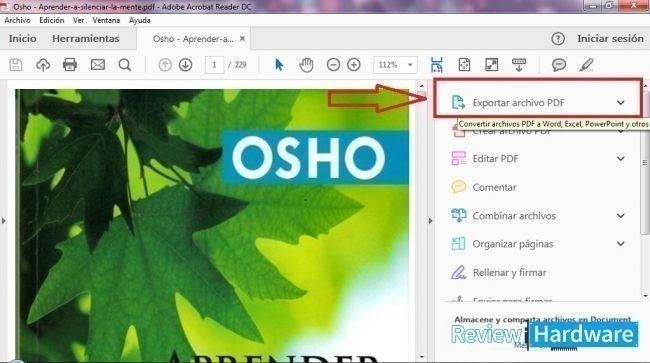Click the page number input field

click(214, 65)
